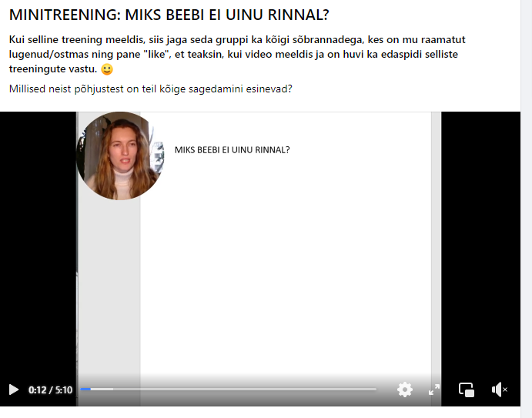Click the slide title MIKS BEEBI EI UINU RINNAL?

point(232,150)
